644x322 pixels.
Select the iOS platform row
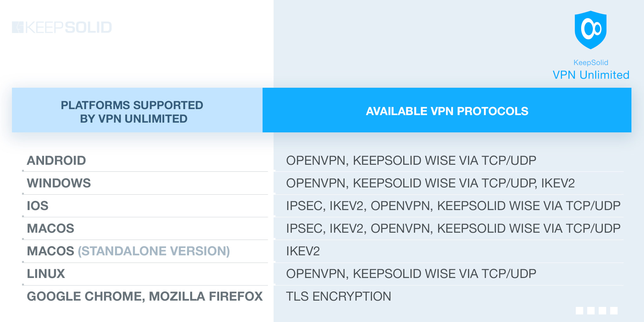tap(38, 206)
